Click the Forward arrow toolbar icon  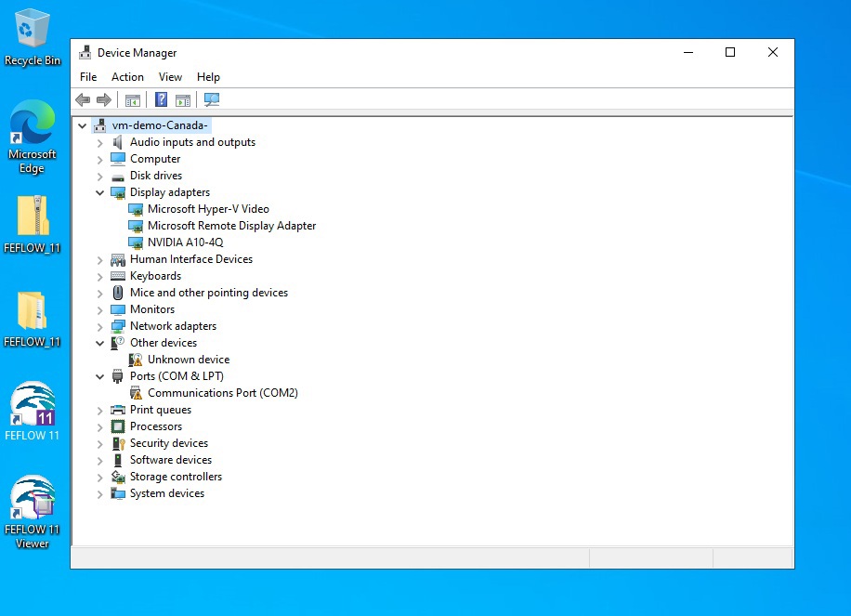pyautogui.click(x=104, y=99)
